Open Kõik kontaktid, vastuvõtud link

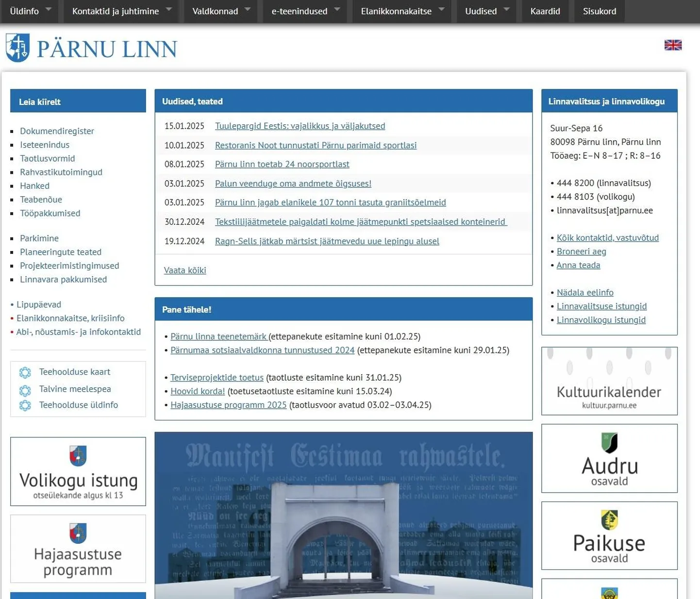click(608, 238)
